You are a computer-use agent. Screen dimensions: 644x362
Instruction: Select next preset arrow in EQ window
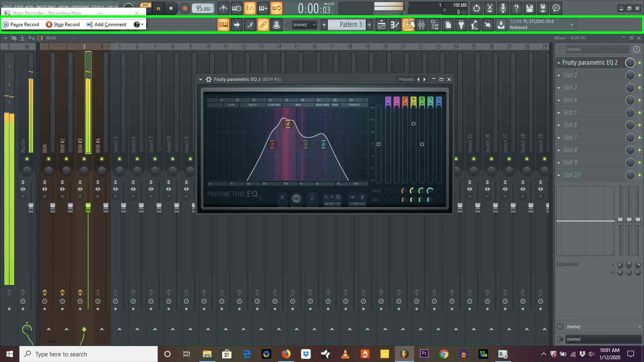click(425, 79)
